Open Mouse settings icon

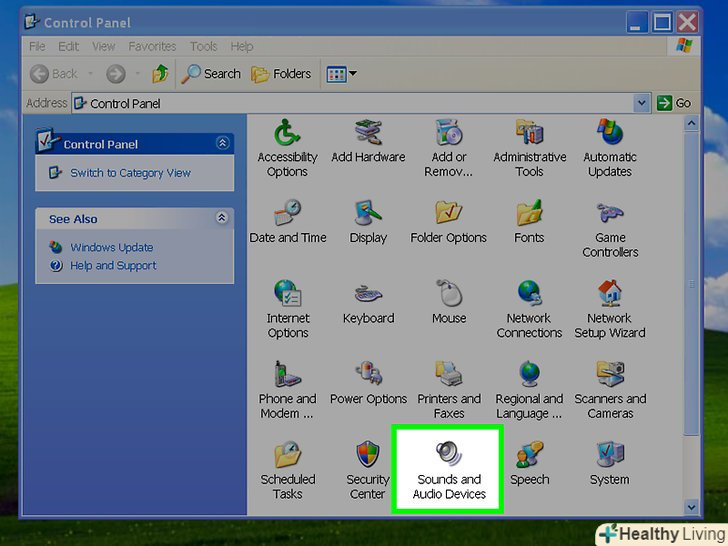click(x=449, y=303)
